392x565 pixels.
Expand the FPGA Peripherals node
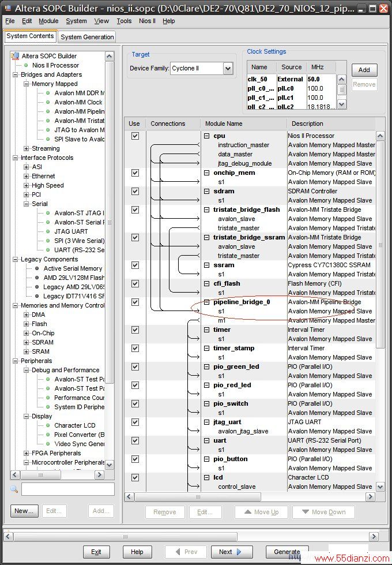coord(27,453)
